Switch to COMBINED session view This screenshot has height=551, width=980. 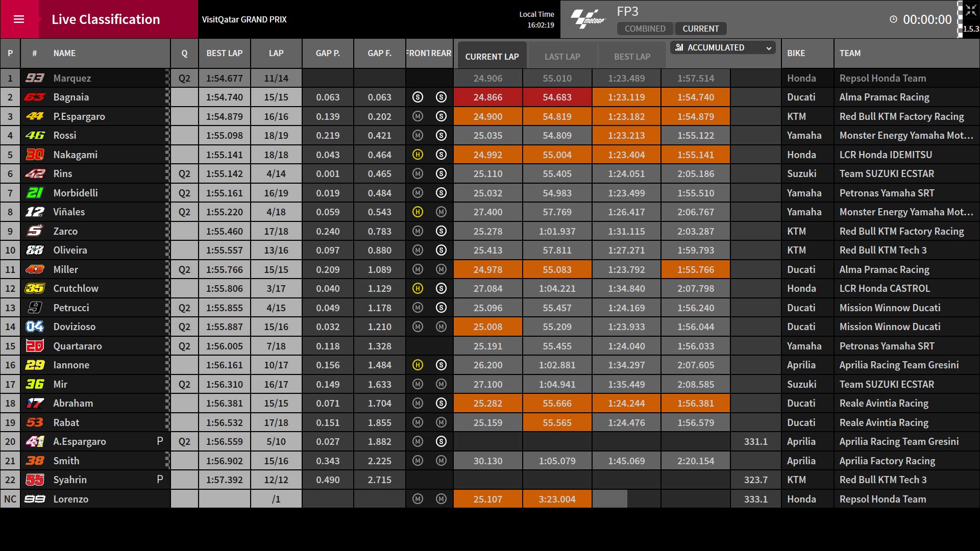click(x=645, y=29)
